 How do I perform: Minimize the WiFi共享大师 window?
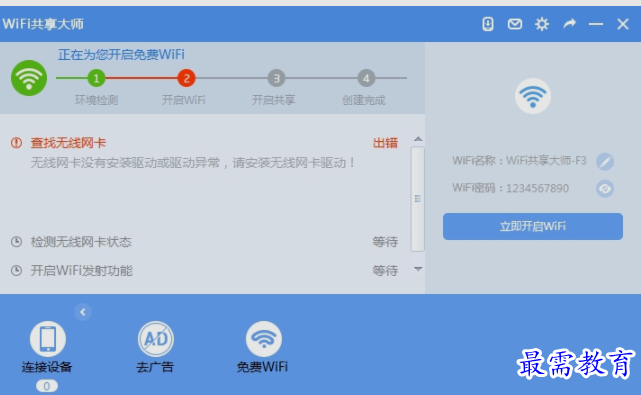596,24
